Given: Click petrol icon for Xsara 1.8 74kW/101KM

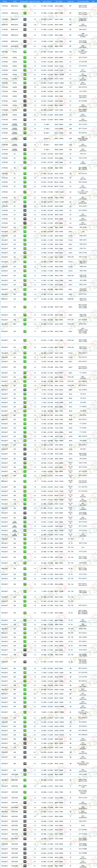Looking at the screenshot, I should [x=25, y=66].
